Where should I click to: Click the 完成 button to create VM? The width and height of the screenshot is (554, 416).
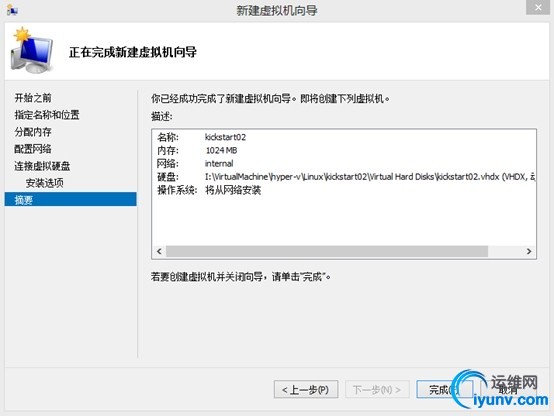point(444,389)
